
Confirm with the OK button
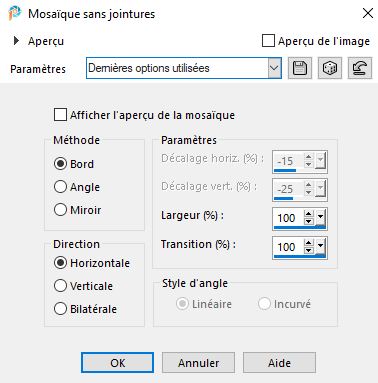117,362
